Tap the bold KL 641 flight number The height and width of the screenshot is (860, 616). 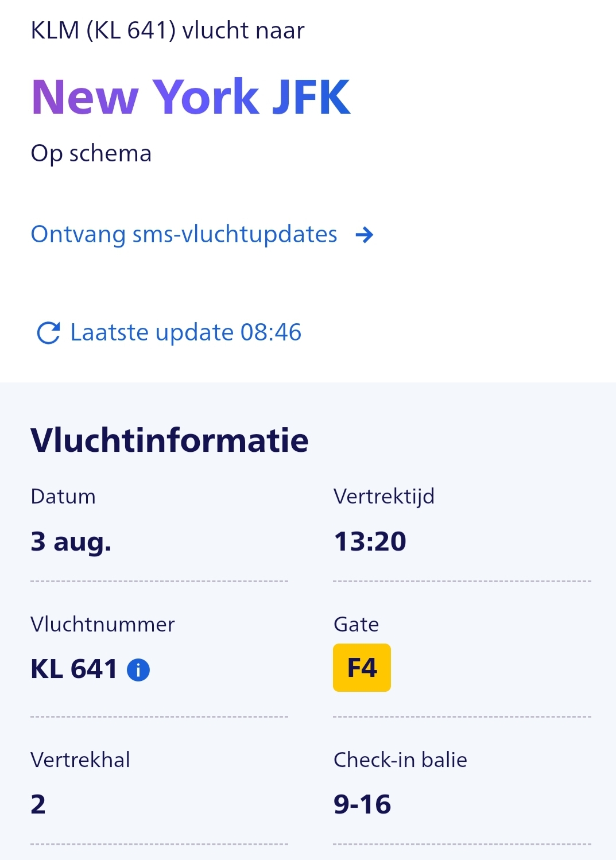[73, 669]
